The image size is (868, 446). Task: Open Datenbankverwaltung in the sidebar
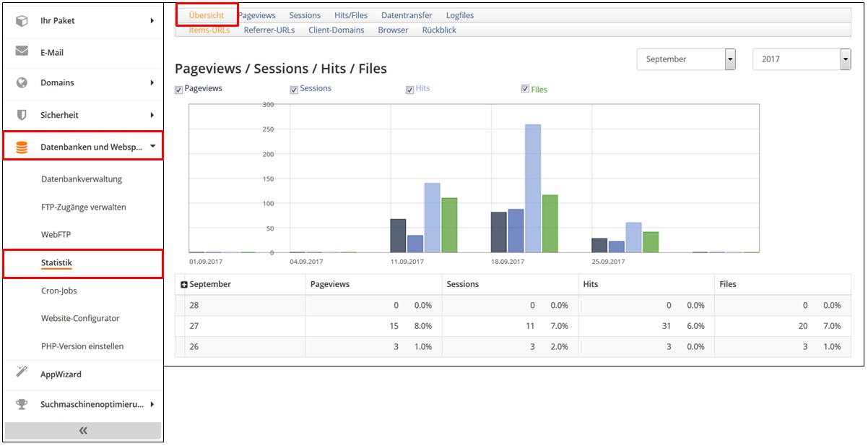[x=82, y=179]
